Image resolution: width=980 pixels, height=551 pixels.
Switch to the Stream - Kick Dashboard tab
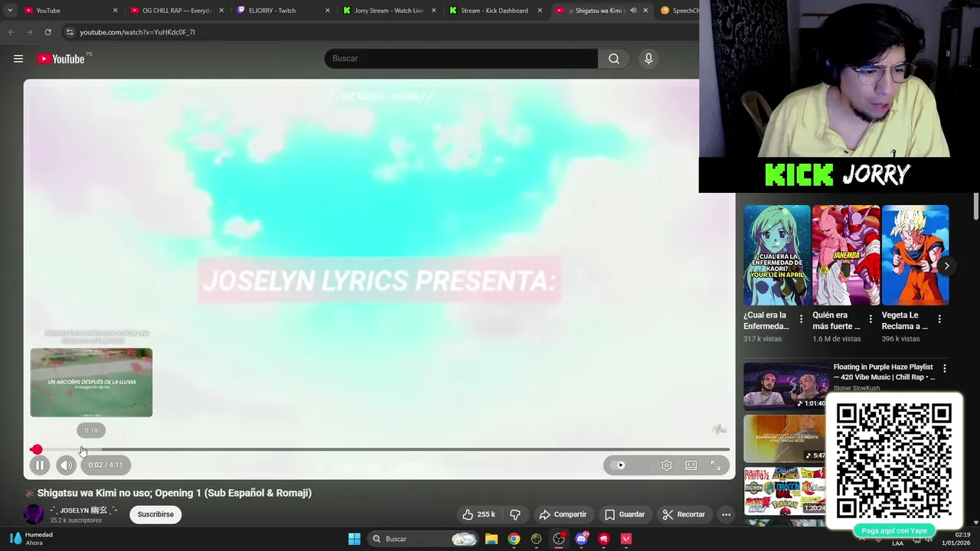click(494, 11)
